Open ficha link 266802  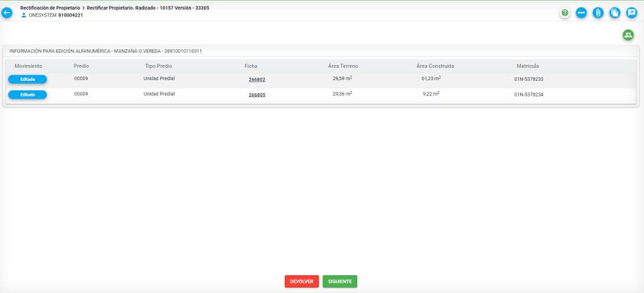(x=257, y=79)
